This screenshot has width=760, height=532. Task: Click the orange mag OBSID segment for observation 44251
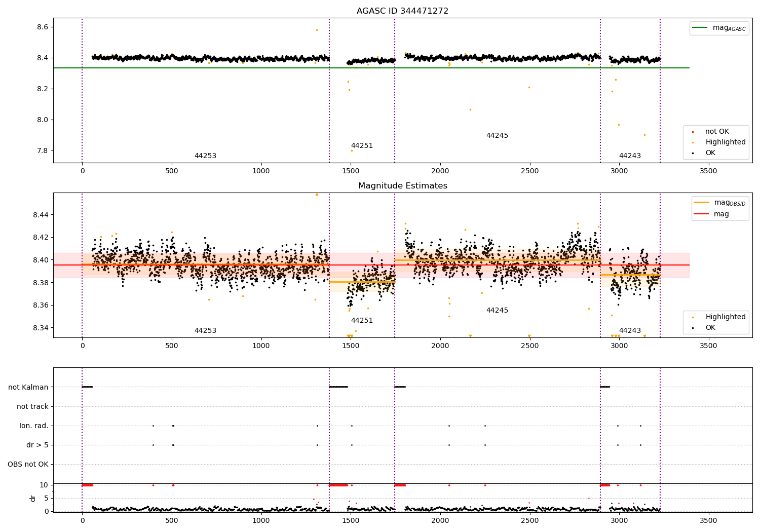[x=362, y=282]
